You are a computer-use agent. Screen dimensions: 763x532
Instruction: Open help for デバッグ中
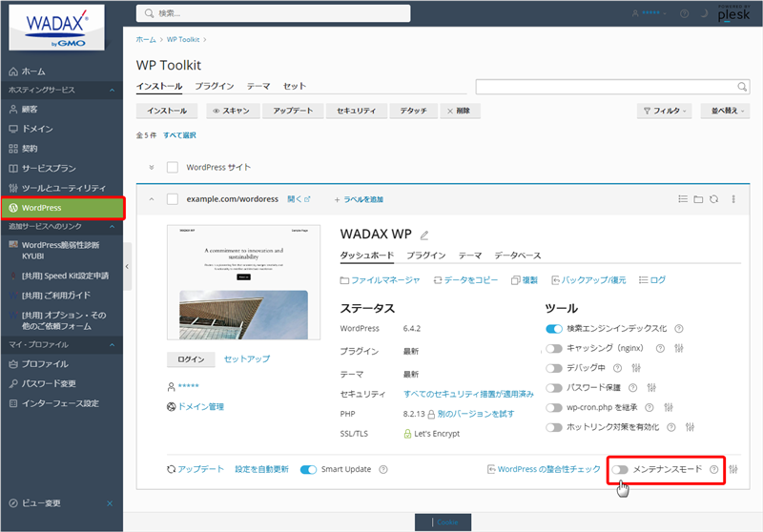pos(617,368)
